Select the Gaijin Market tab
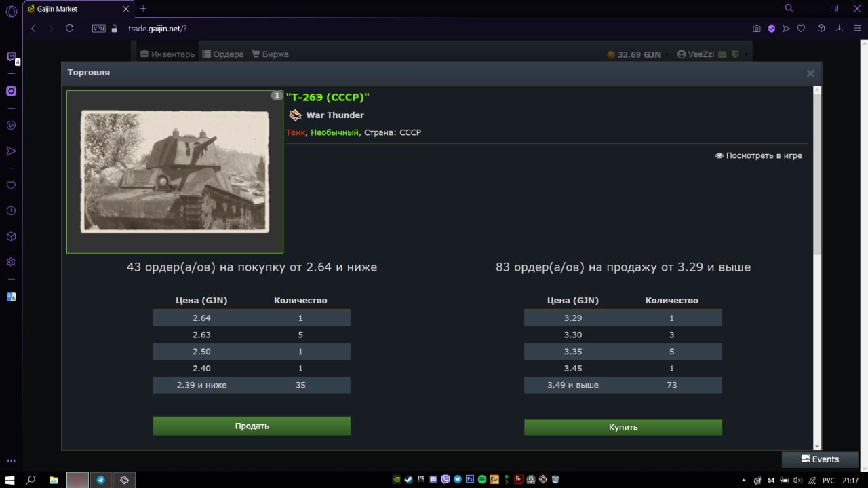The height and width of the screenshot is (488, 868). click(79, 9)
